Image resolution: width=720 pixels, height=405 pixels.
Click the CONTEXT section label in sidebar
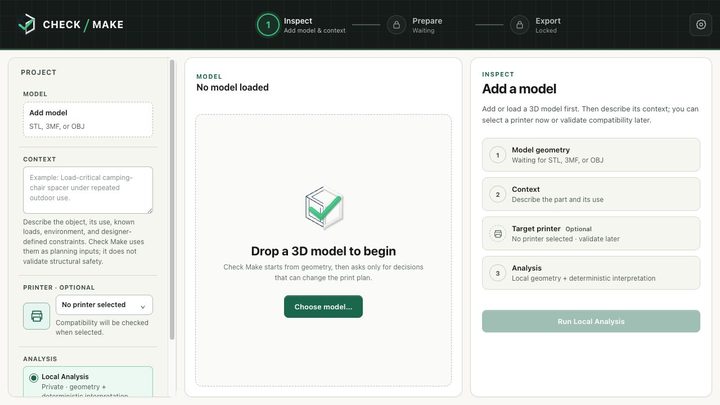click(39, 159)
